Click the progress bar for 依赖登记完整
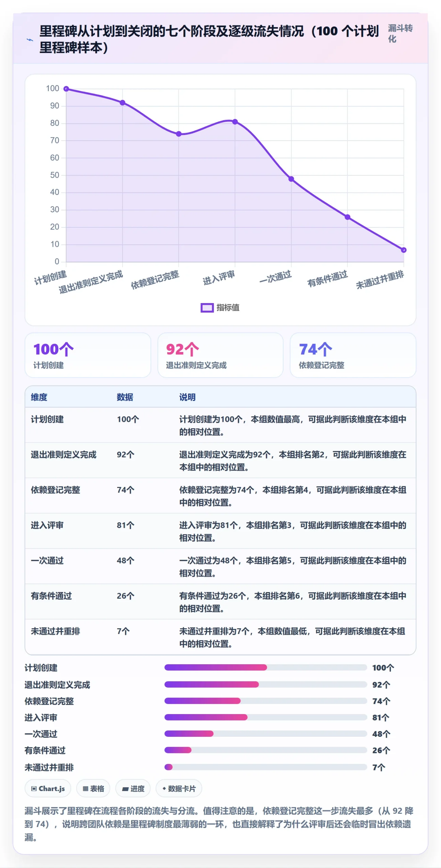Viewport: 441px width, 868px height. (266, 701)
